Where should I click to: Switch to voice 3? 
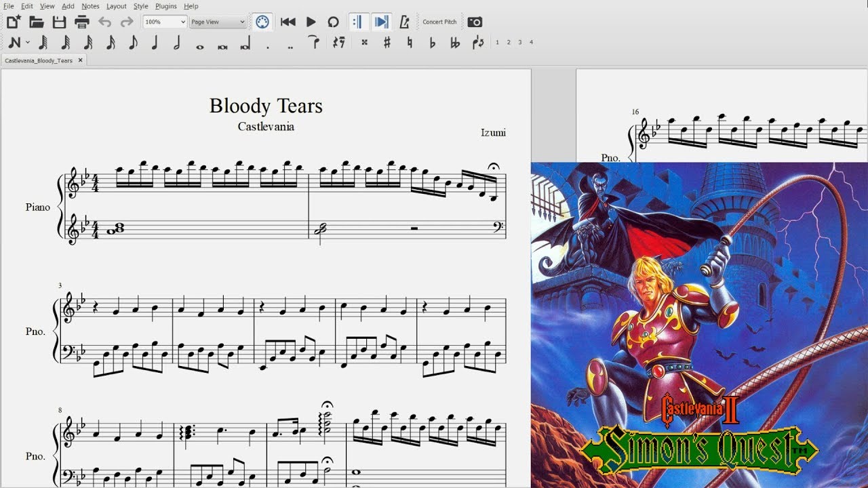(x=520, y=42)
